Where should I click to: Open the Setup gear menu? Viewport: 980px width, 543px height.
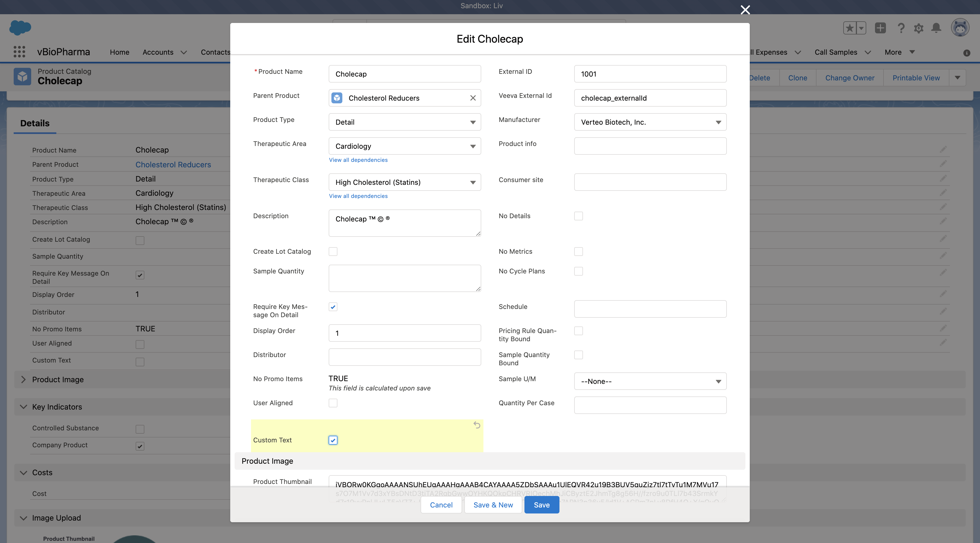[x=919, y=28]
